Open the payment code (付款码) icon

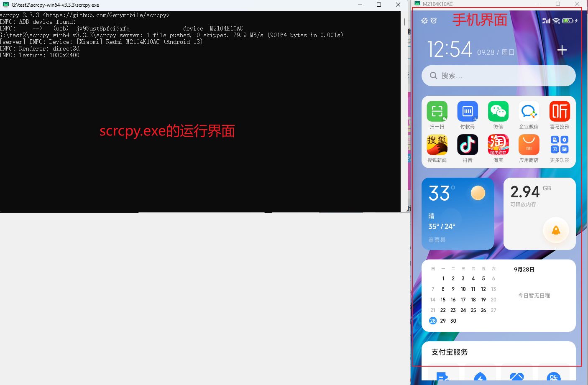468,112
